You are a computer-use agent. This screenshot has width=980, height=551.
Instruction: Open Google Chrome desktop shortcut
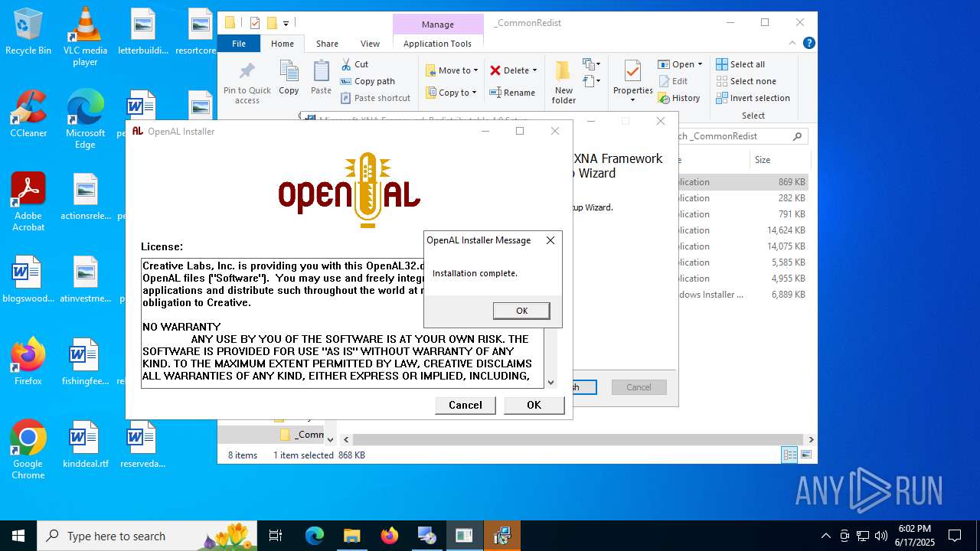[x=28, y=450]
